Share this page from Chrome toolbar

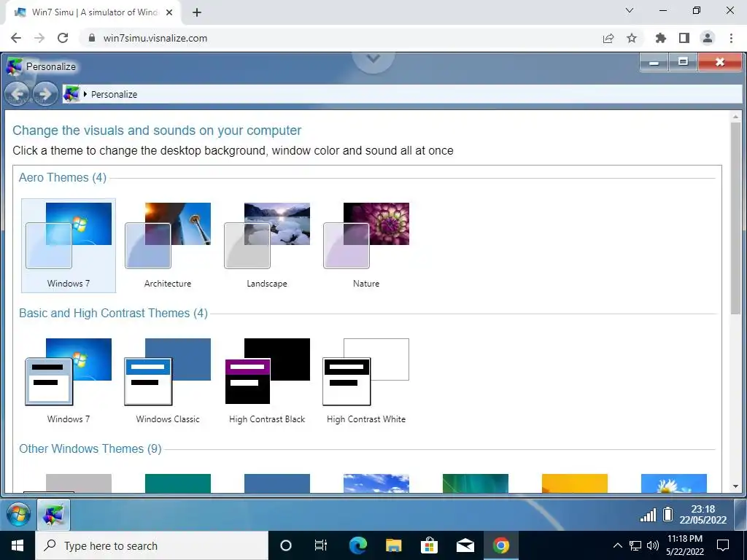point(608,38)
